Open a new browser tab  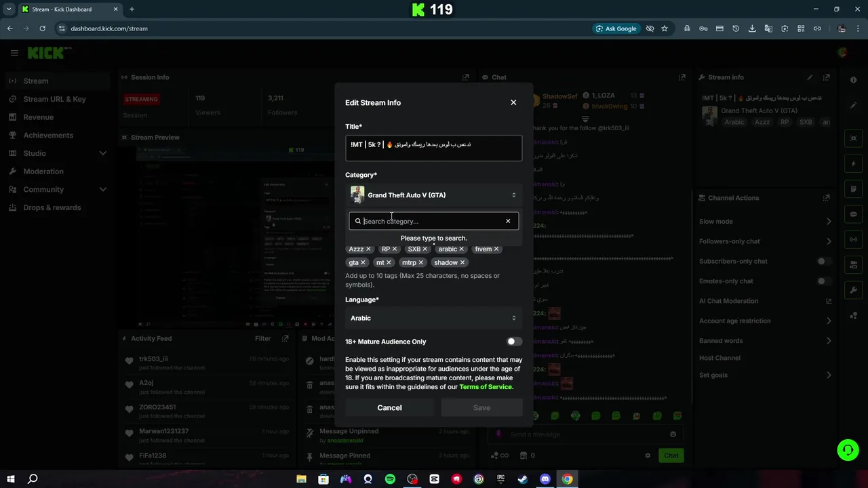tap(132, 9)
